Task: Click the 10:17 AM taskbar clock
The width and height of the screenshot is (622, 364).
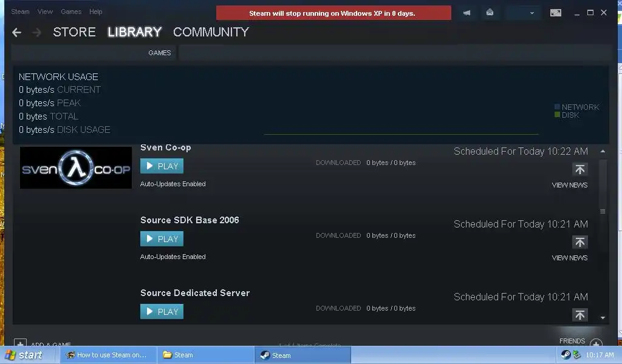Action: (600, 356)
